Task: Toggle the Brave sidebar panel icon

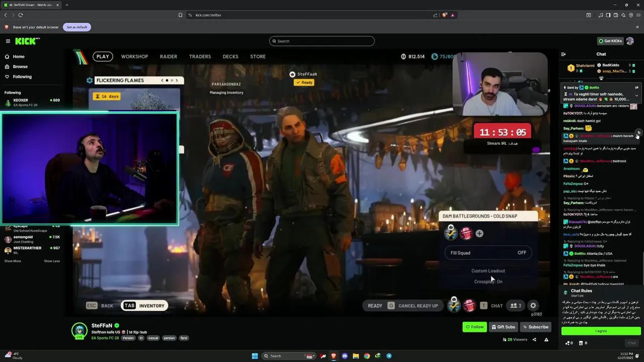Action: (608, 15)
